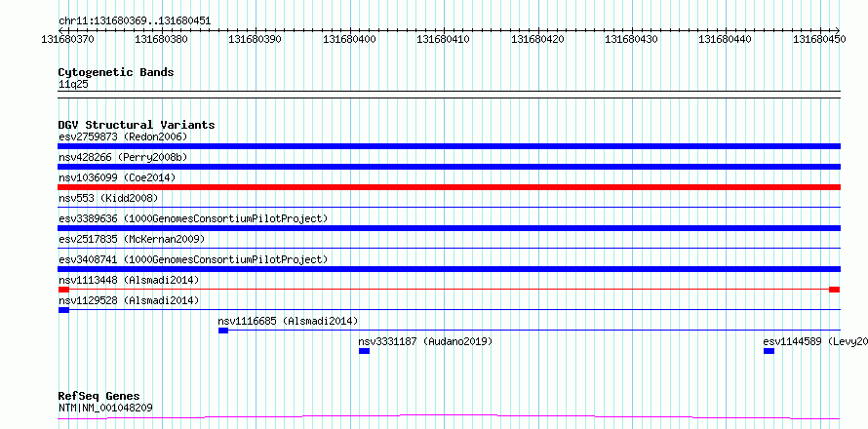The image size is (868, 429).
Task: Open the nsv1036099 (Coe2014) variant label
Action: [117, 177]
